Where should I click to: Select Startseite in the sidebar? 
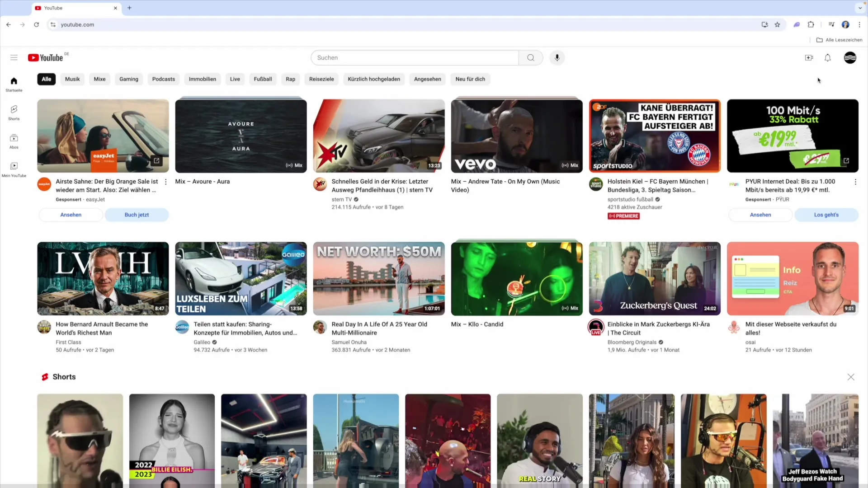[14, 84]
